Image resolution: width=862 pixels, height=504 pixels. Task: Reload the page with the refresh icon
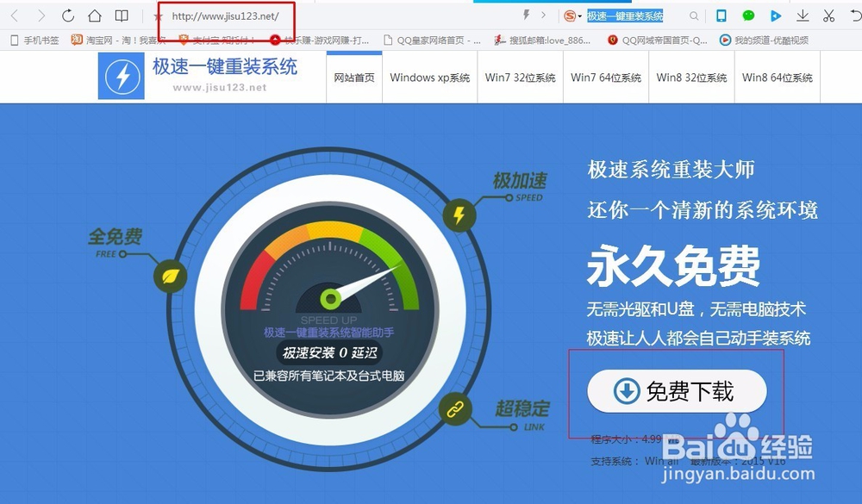[x=67, y=16]
